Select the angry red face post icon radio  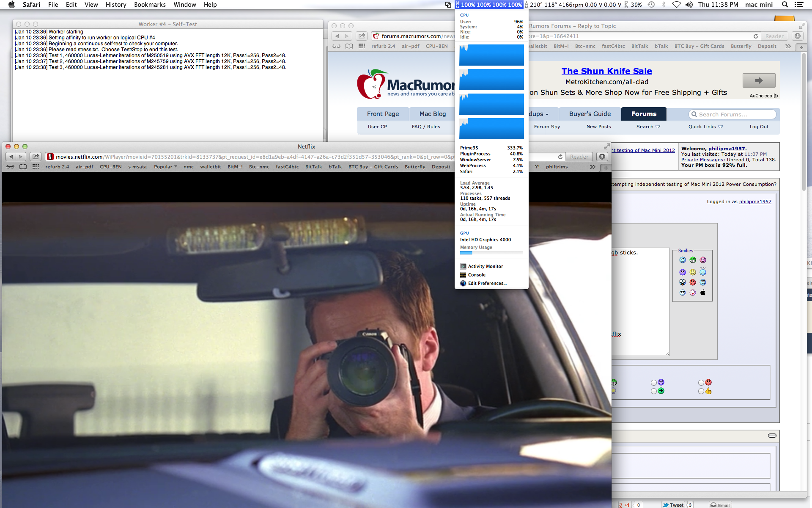pyautogui.click(x=701, y=383)
